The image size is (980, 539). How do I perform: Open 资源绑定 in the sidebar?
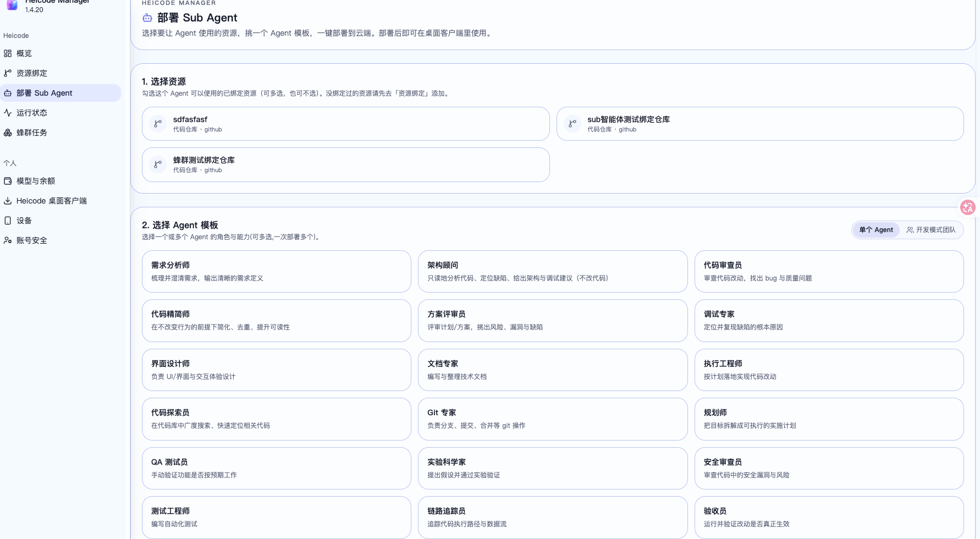coord(60,73)
